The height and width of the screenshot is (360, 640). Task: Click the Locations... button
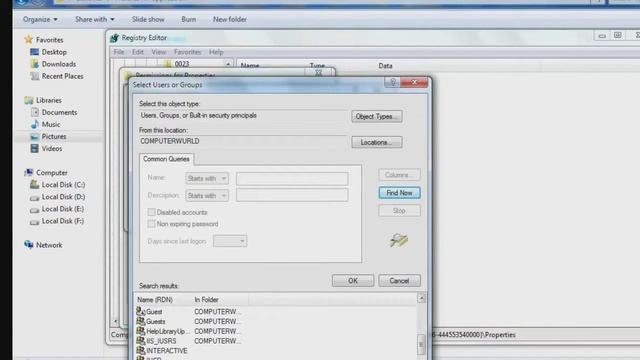(377, 142)
